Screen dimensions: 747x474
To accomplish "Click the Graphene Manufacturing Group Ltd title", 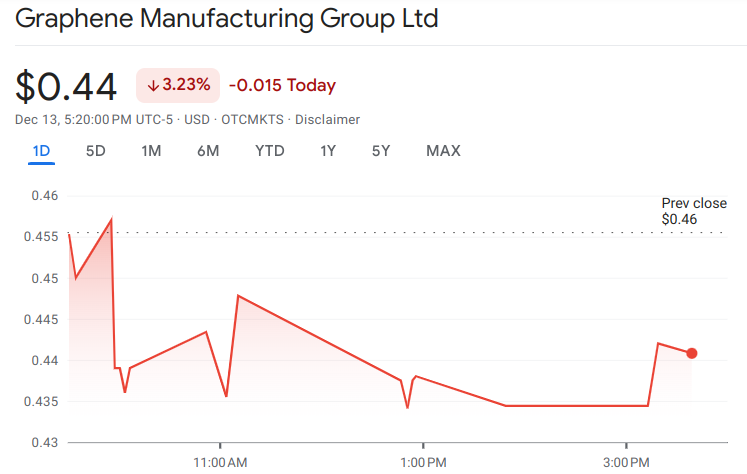I will (x=227, y=20).
